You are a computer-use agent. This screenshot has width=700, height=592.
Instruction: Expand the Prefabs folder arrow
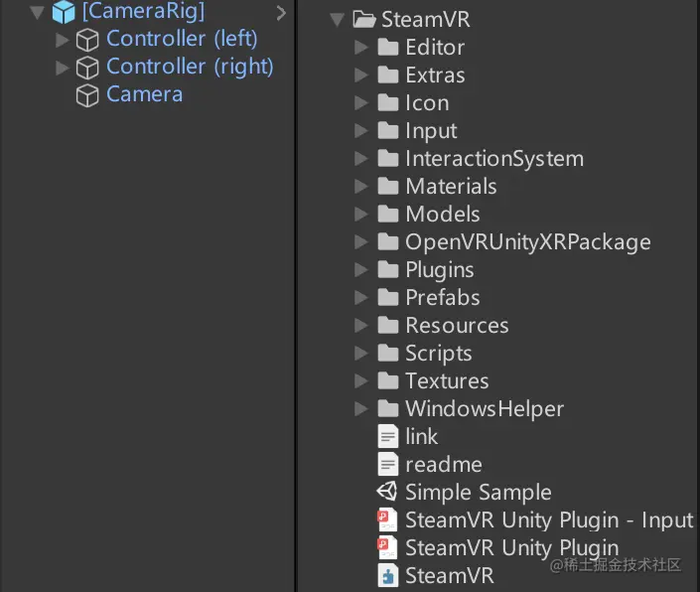coord(361,298)
